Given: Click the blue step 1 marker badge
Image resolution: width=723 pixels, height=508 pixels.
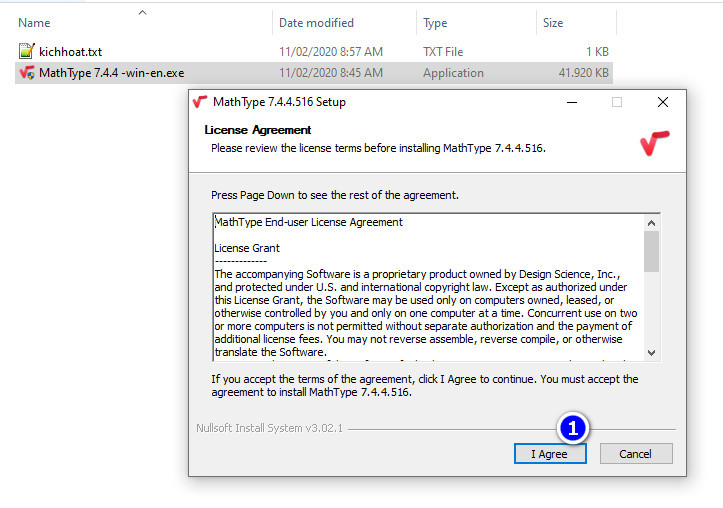Looking at the screenshot, I should click(x=573, y=428).
